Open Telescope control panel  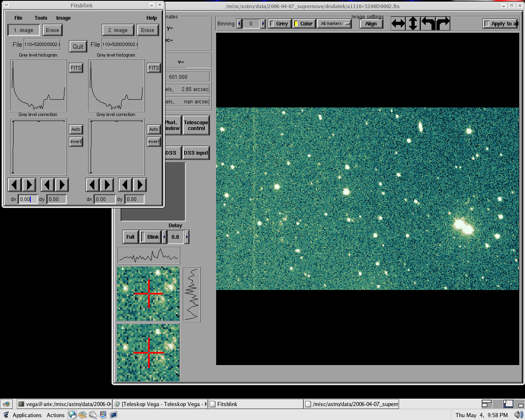coord(196,126)
